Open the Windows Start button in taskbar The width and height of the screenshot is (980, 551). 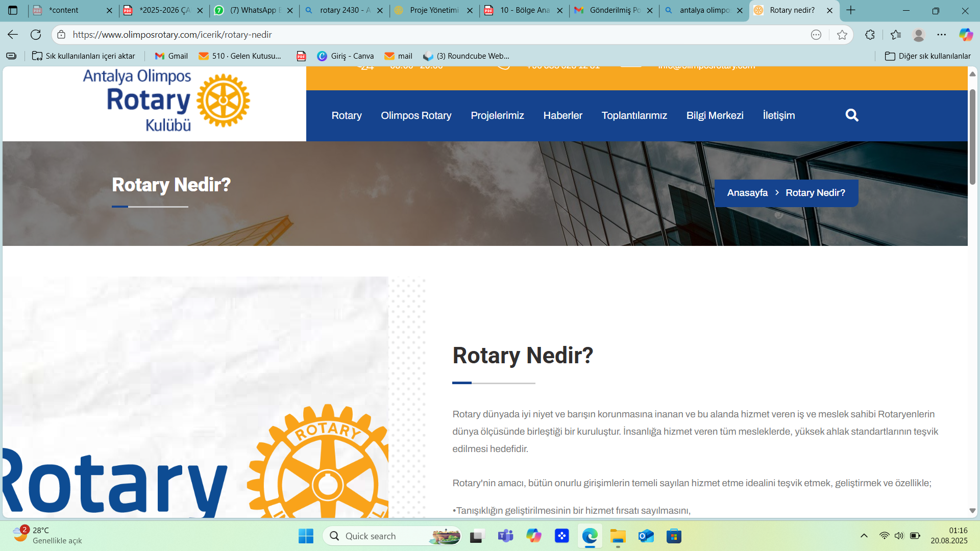[306, 536]
